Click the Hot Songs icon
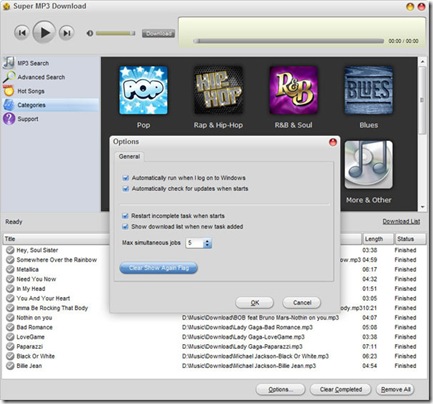The image size is (433, 404). [9, 91]
